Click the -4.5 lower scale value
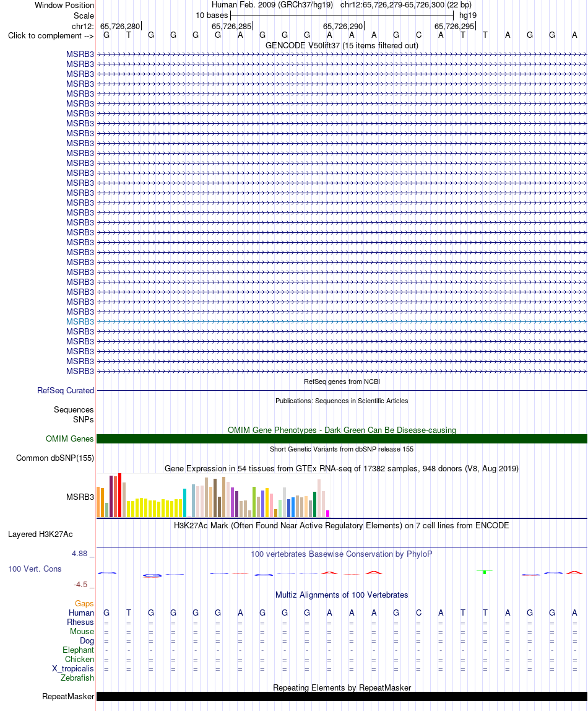This screenshot has height=711, width=588. point(80,585)
